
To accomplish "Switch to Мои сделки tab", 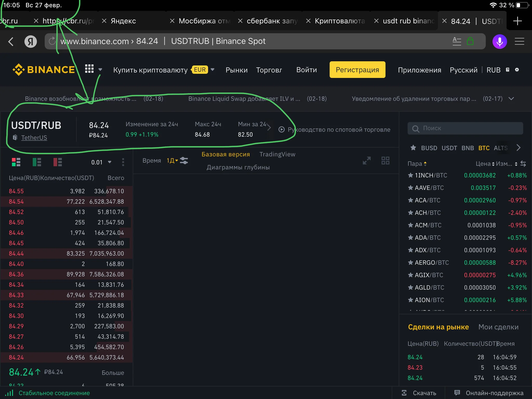I will (x=498, y=327).
